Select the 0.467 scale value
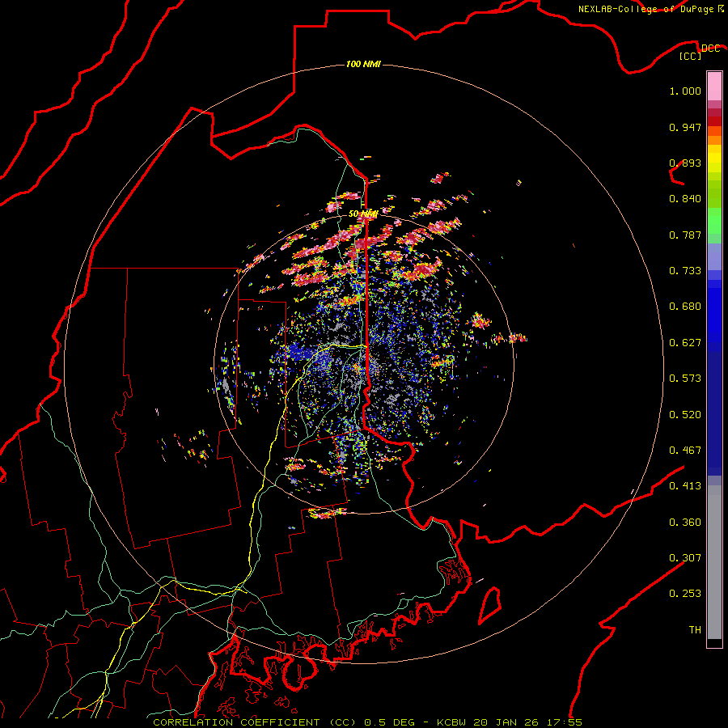Viewport: 728px width, 728px height. 685,451
